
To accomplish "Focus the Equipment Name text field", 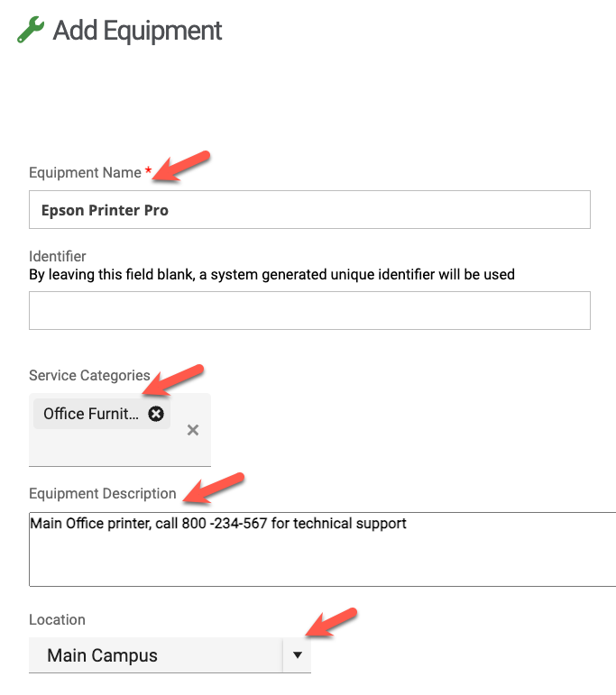I will click(x=309, y=210).
